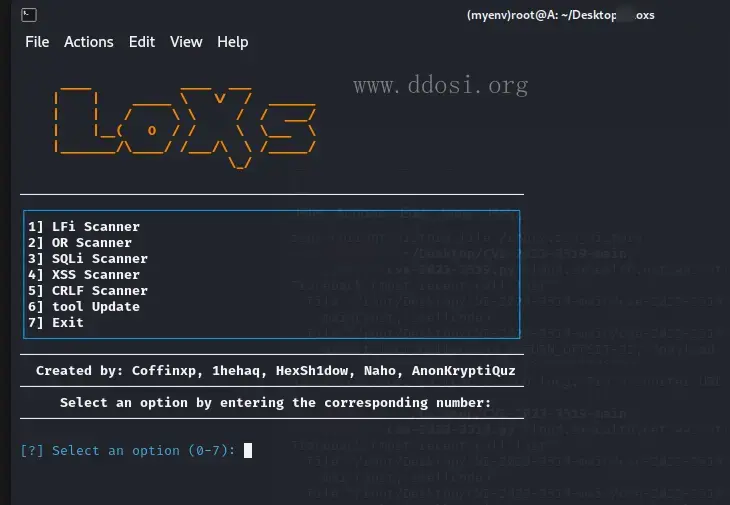Open the Help menu

coord(232,42)
